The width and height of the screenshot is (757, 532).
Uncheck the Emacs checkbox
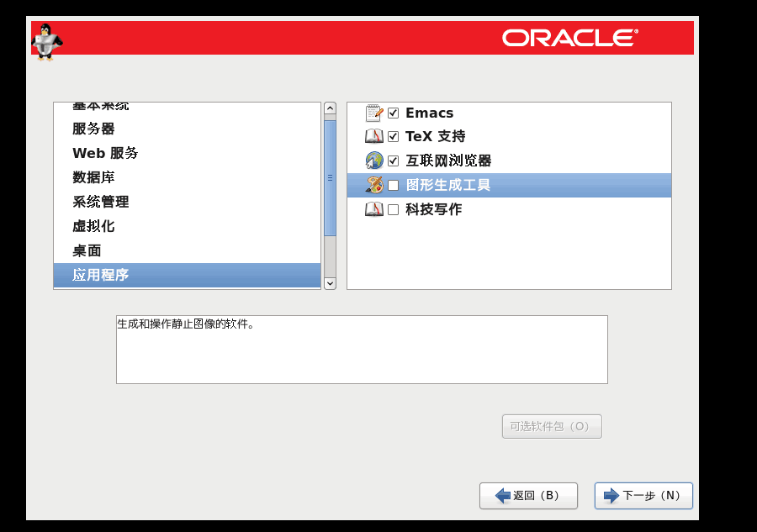393,113
